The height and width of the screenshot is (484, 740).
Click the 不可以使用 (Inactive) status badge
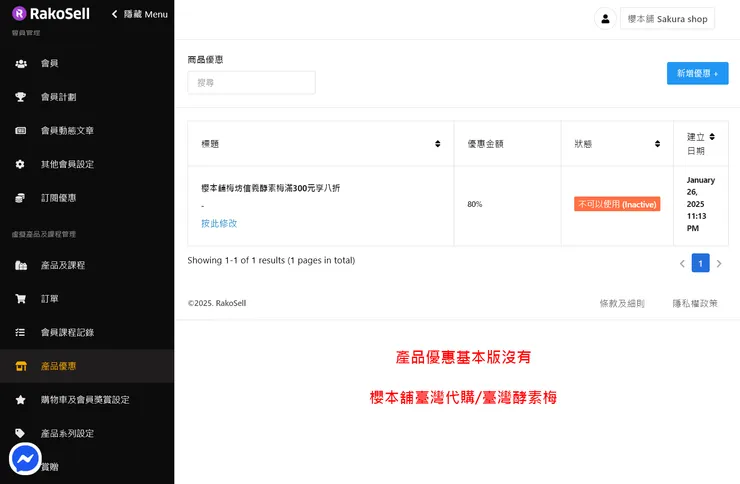point(617,204)
